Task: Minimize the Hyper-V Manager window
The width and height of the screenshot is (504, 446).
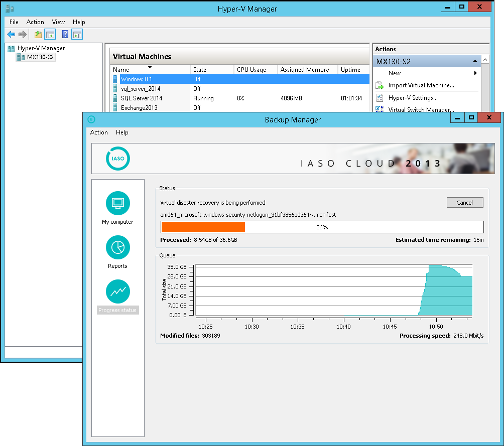Action: (x=448, y=7)
